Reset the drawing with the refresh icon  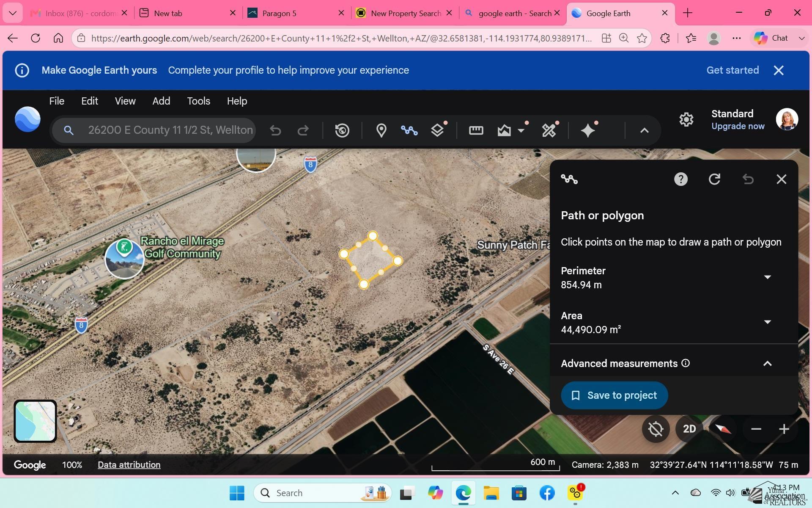point(714,179)
